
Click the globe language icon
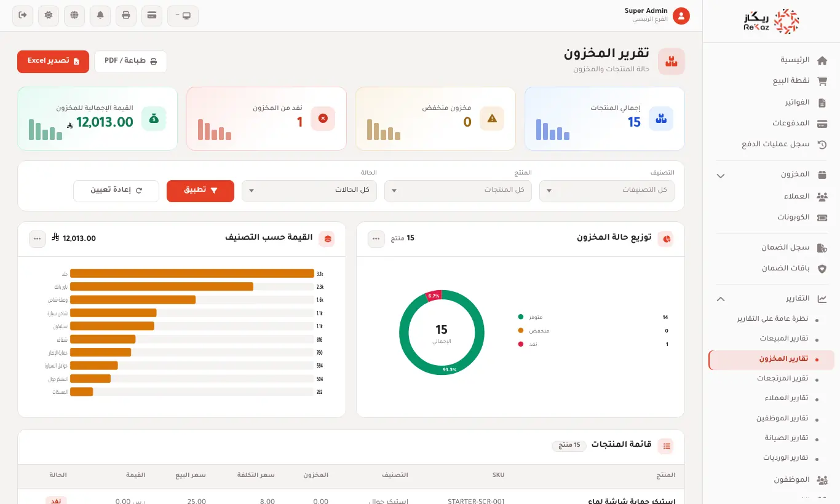[74, 15]
